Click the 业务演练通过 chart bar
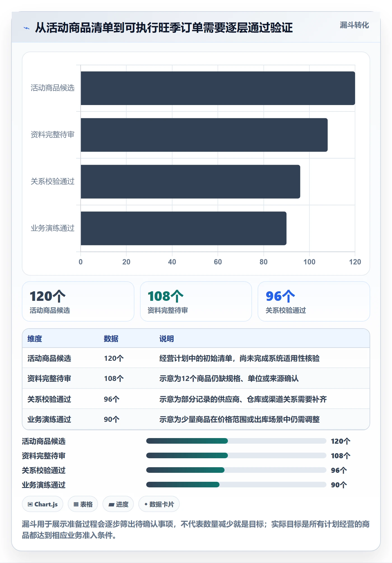Image resolution: width=392 pixels, height=563 pixels. tap(183, 228)
